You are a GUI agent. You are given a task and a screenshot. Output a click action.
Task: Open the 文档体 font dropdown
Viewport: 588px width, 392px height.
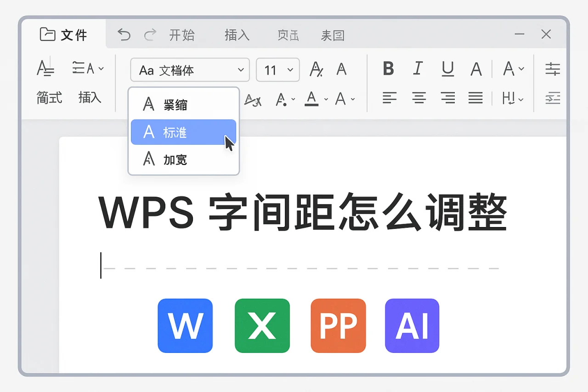coord(190,69)
